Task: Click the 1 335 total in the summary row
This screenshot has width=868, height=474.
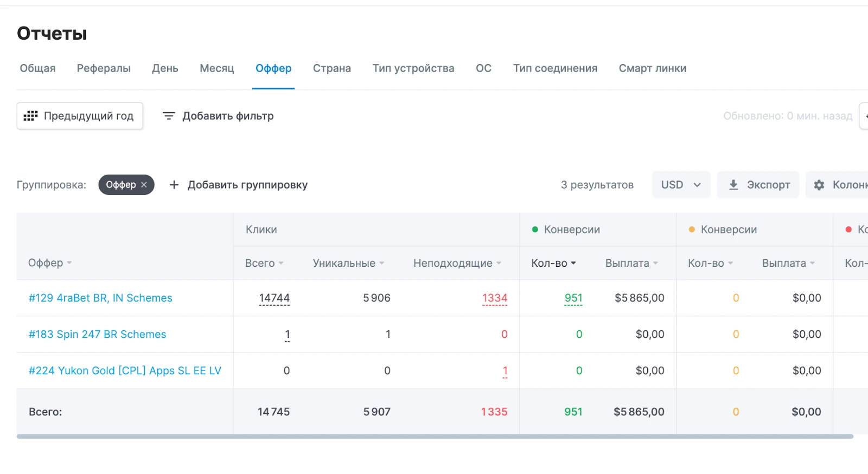Action: [x=494, y=412]
